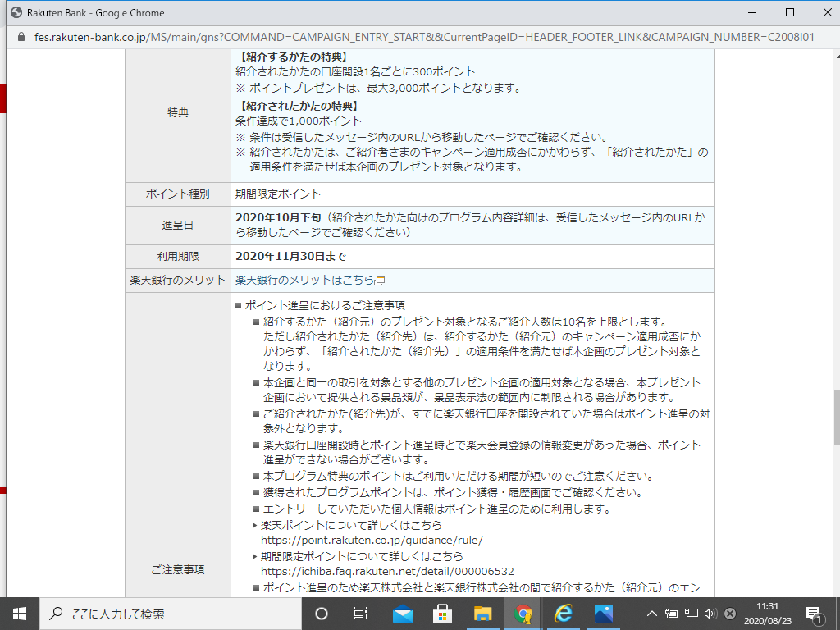Click the ポイント種別 row label
This screenshot has height=630, width=840.
pyautogui.click(x=178, y=194)
